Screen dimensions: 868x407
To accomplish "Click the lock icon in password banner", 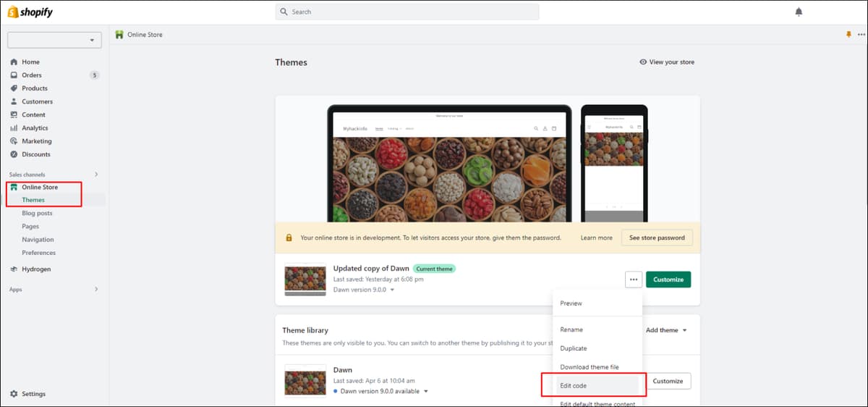I will pyautogui.click(x=289, y=238).
